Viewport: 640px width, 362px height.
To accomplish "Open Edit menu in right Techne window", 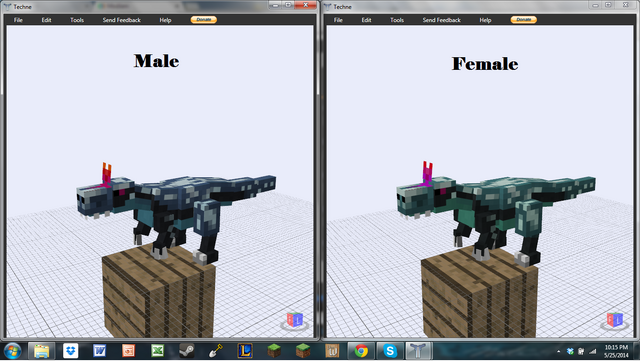I will (x=366, y=20).
